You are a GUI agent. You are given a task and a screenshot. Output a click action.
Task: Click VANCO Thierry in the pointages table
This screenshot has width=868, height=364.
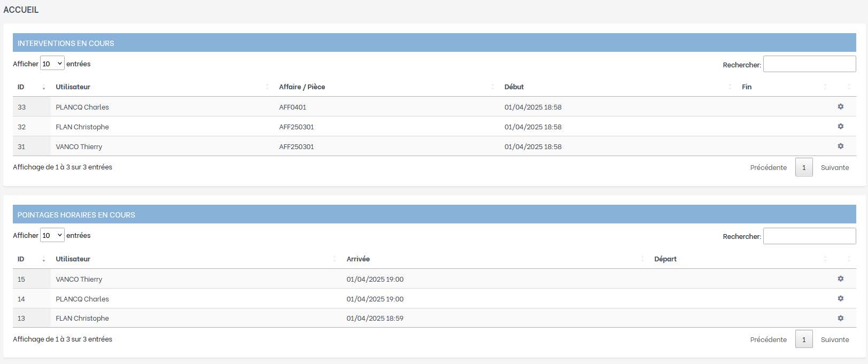pyautogui.click(x=79, y=279)
